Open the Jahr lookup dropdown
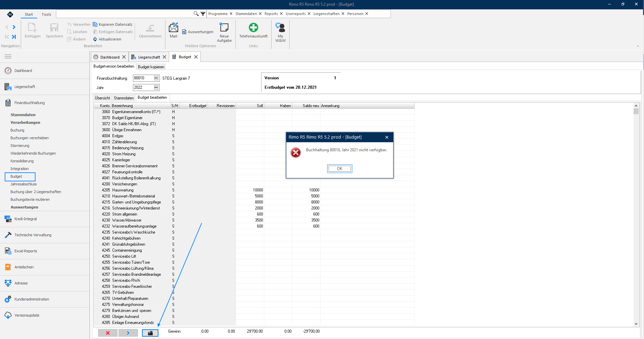Viewport: 644px width, 339px height. (156, 87)
